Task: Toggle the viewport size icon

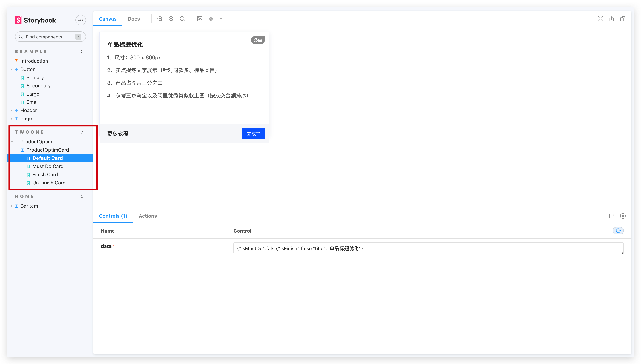Action: pyautogui.click(x=222, y=19)
